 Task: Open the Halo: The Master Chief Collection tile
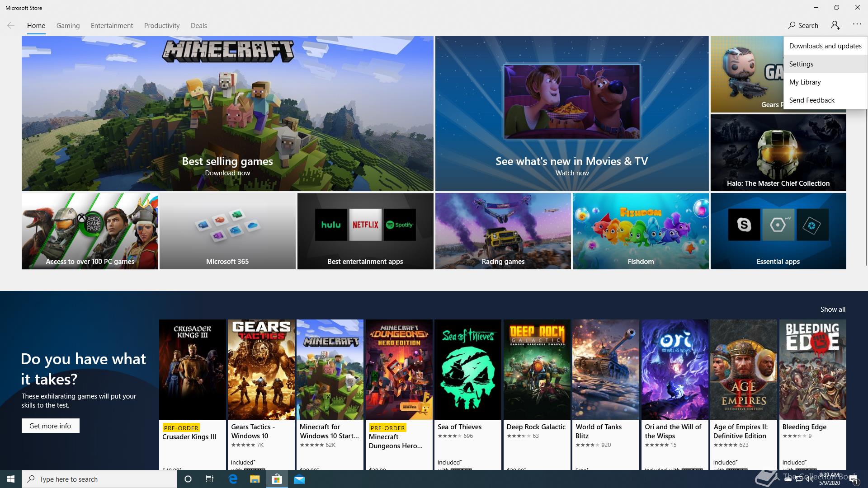pos(778,153)
